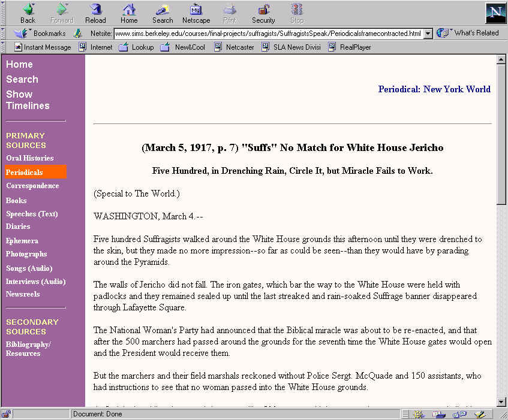
Task: Open the Interviews (Audio) link
Action: click(35, 282)
